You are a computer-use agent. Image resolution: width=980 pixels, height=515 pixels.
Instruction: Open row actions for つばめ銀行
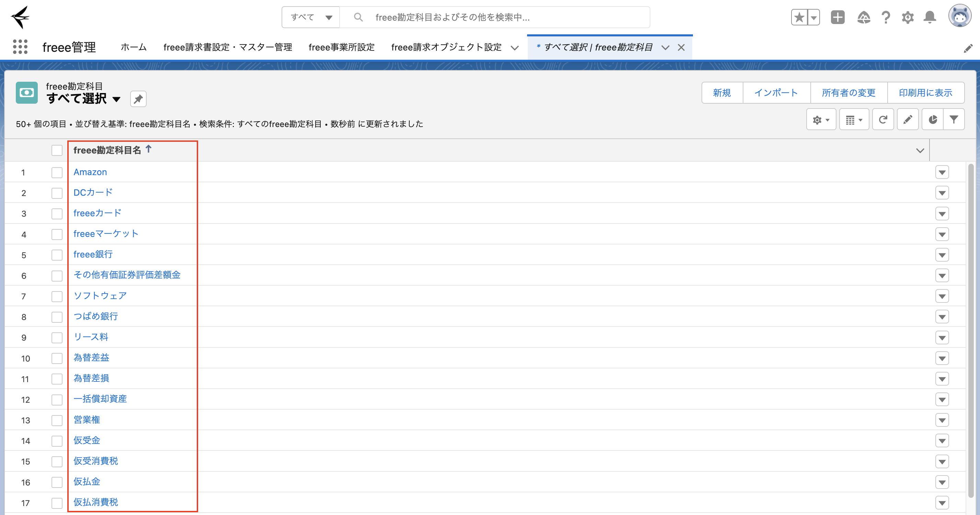tap(942, 317)
